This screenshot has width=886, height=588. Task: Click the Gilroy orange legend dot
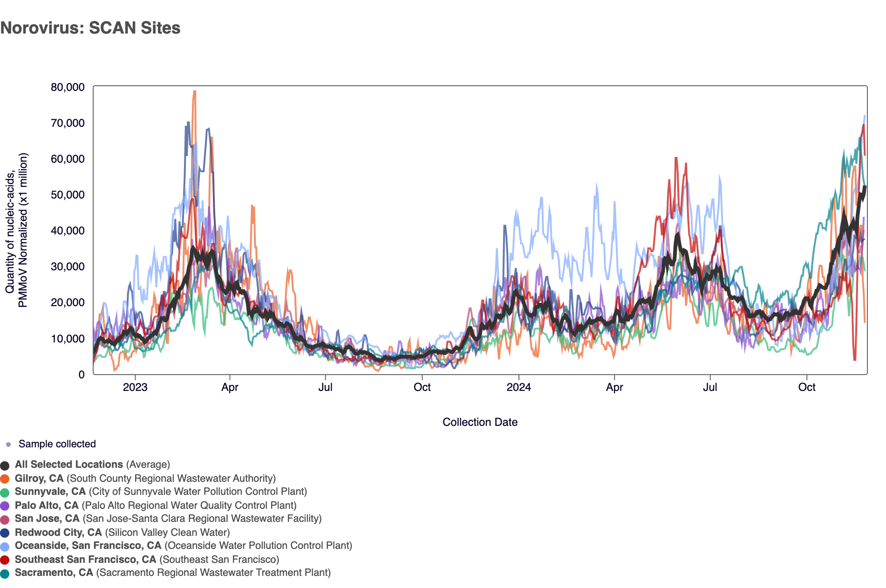coord(5,479)
